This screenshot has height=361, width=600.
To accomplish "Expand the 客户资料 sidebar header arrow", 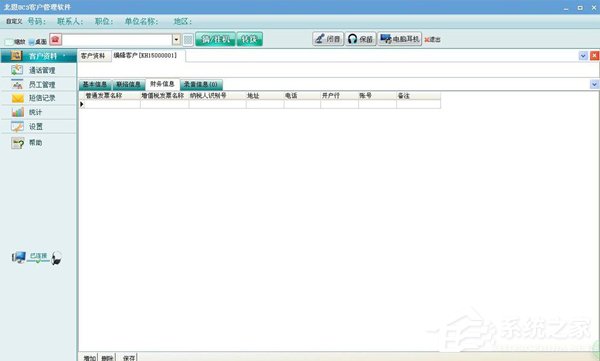I will click(64, 56).
